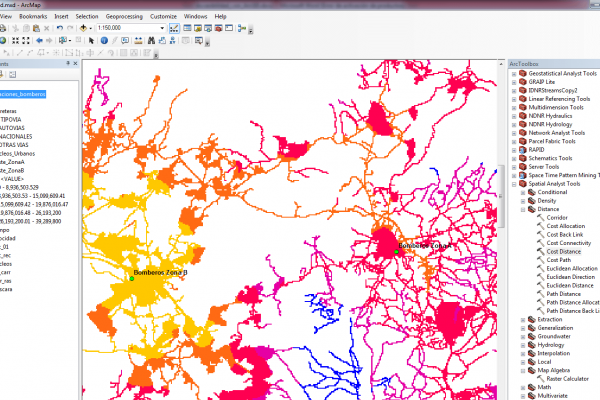
Task: Open the Insert menu
Action: [x=61, y=16]
